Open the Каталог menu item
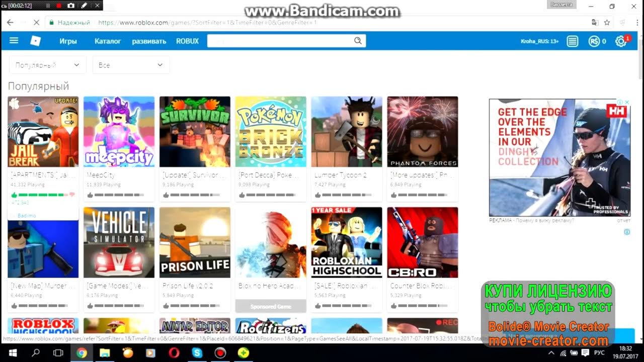 pyautogui.click(x=108, y=41)
